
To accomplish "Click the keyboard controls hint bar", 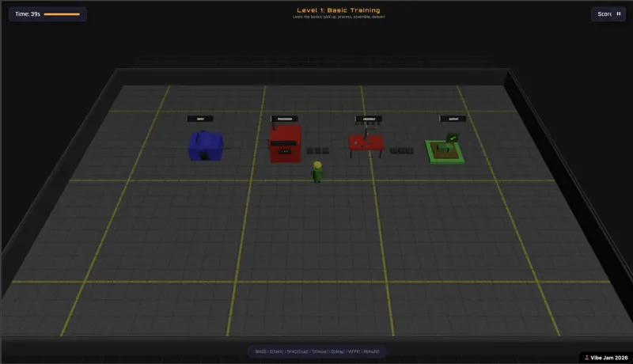I will point(317,351).
